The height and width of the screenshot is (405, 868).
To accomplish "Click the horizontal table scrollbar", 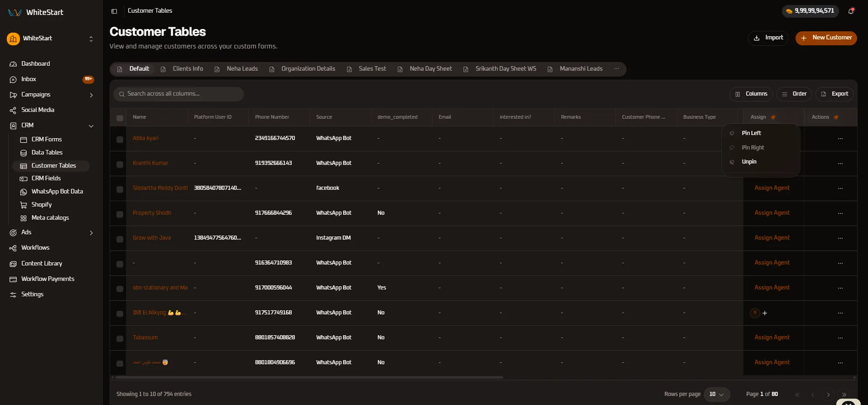I will 309,377.
